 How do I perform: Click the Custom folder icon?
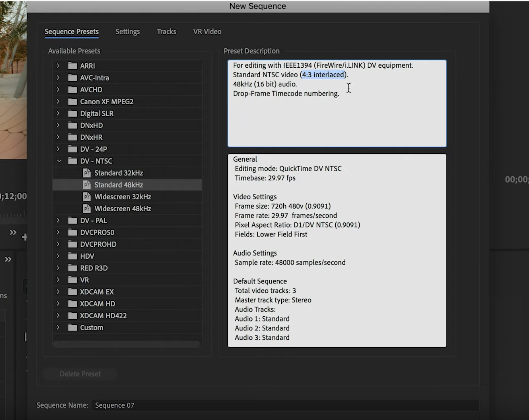coord(72,328)
